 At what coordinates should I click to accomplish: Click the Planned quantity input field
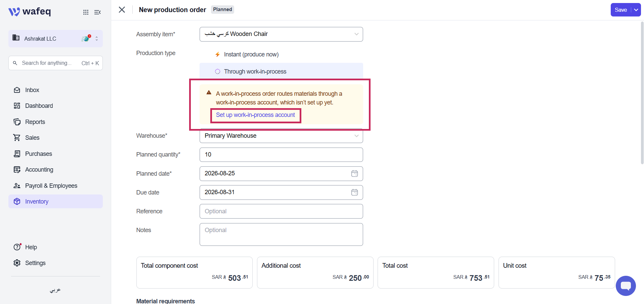click(x=281, y=155)
